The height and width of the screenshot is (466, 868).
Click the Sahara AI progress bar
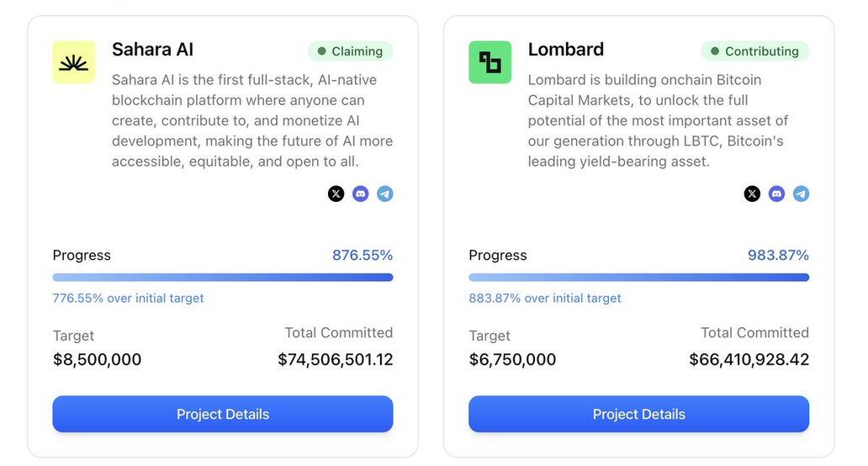(223, 278)
